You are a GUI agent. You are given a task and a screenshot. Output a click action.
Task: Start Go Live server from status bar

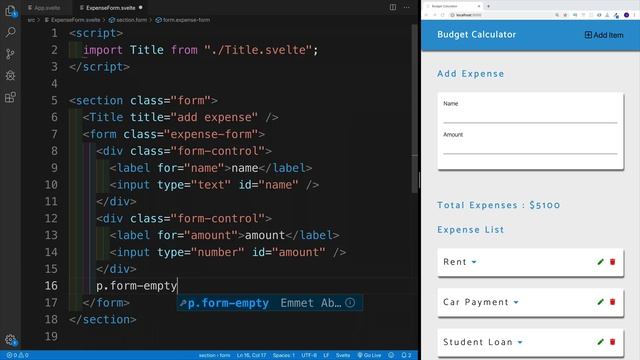pos(369,356)
